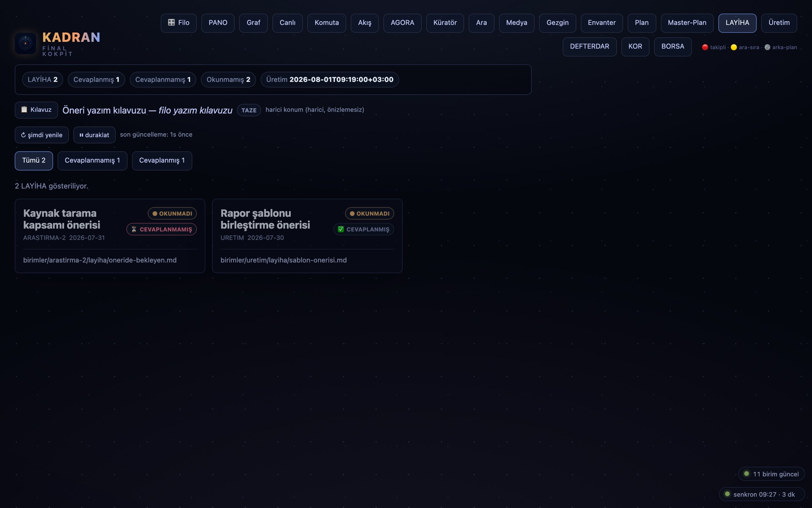Viewport: 812px width, 508px height.
Task: Click the senkron 09:27 status pill
Action: 762,494
